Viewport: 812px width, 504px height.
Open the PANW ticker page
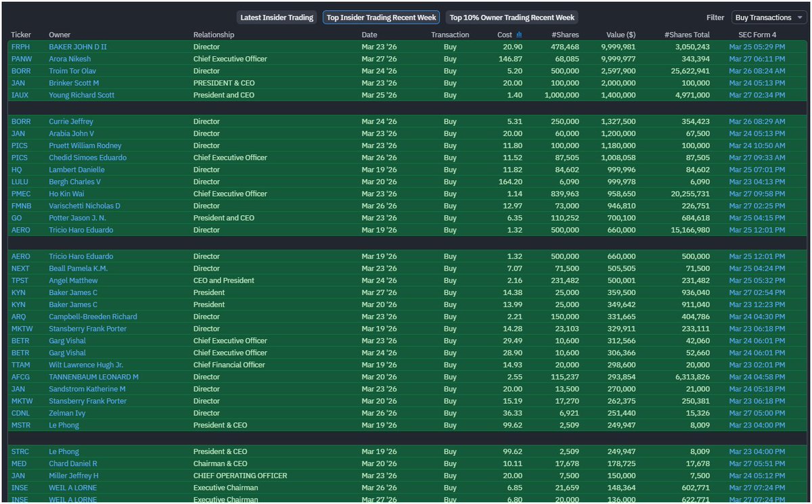tap(20, 59)
